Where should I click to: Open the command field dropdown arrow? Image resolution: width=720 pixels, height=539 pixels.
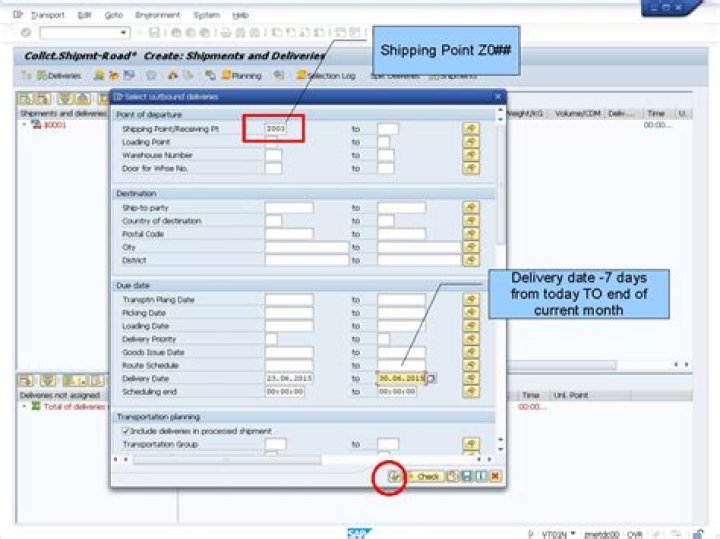click(x=123, y=33)
